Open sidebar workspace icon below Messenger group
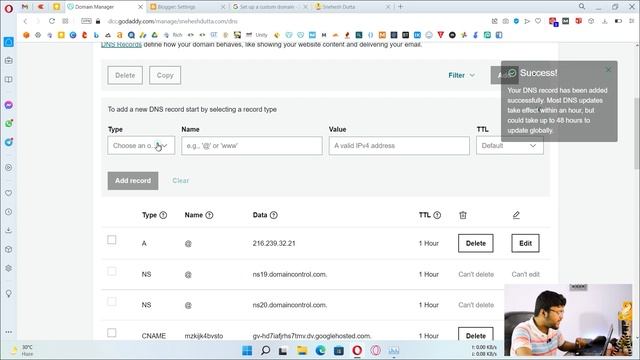640x360 pixels. [x=9, y=167]
